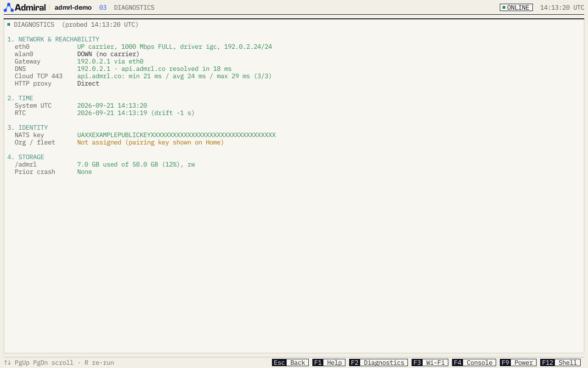Open the F1 Help screen
Viewport: 588px width, 368px height.
click(x=329, y=362)
